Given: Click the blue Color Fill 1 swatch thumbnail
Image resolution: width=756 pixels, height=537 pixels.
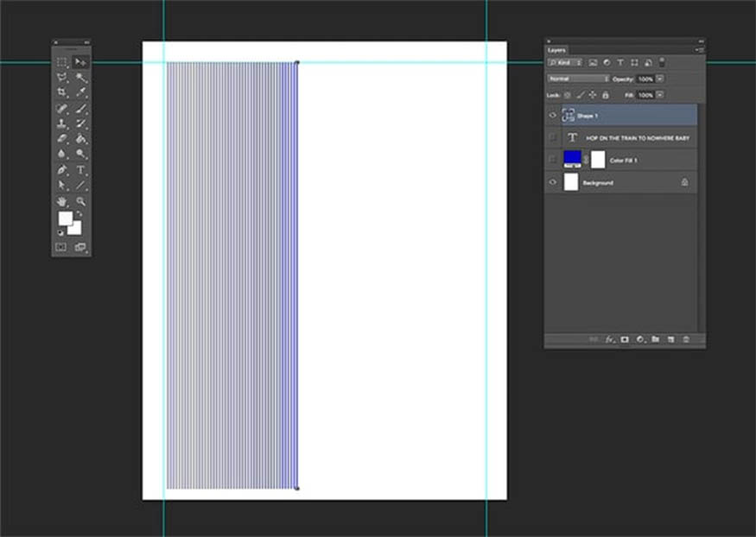Looking at the screenshot, I should [572, 160].
